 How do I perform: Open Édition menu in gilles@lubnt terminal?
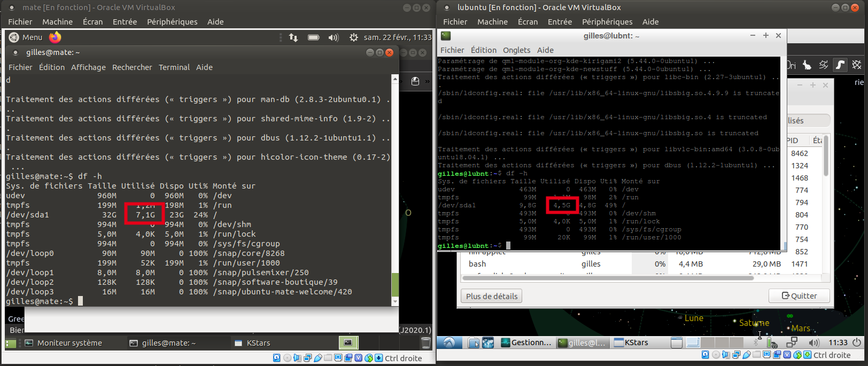(484, 50)
